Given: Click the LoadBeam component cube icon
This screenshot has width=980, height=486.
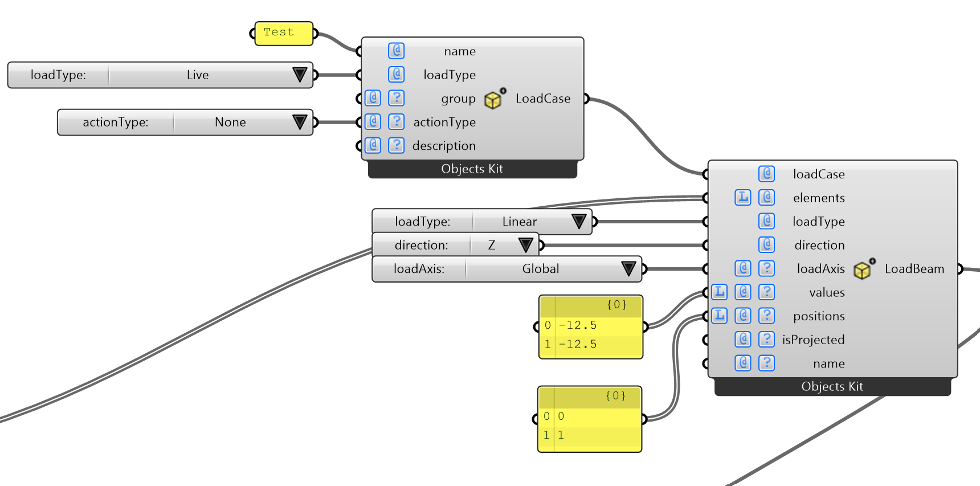Looking at the screenshot, I should (x=863, y=269).
